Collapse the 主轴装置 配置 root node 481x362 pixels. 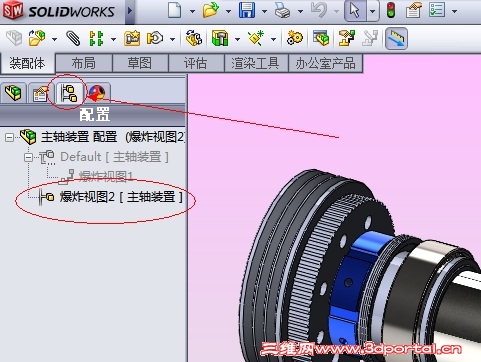[x=9, y=137]
